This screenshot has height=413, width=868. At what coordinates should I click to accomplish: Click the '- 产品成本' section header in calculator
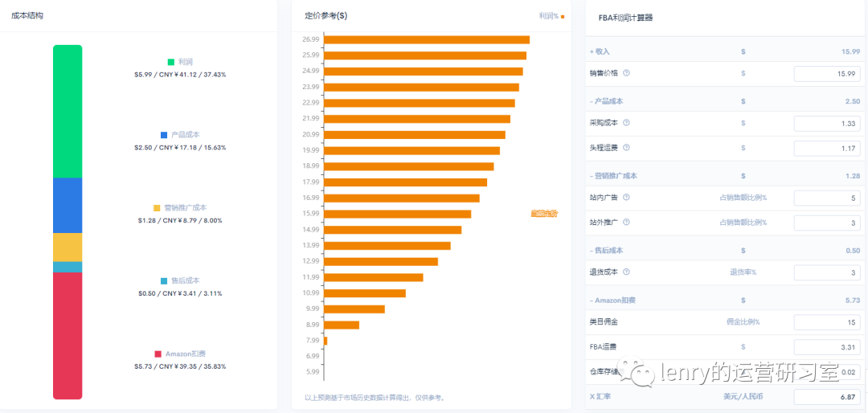[x=605, y=101]
